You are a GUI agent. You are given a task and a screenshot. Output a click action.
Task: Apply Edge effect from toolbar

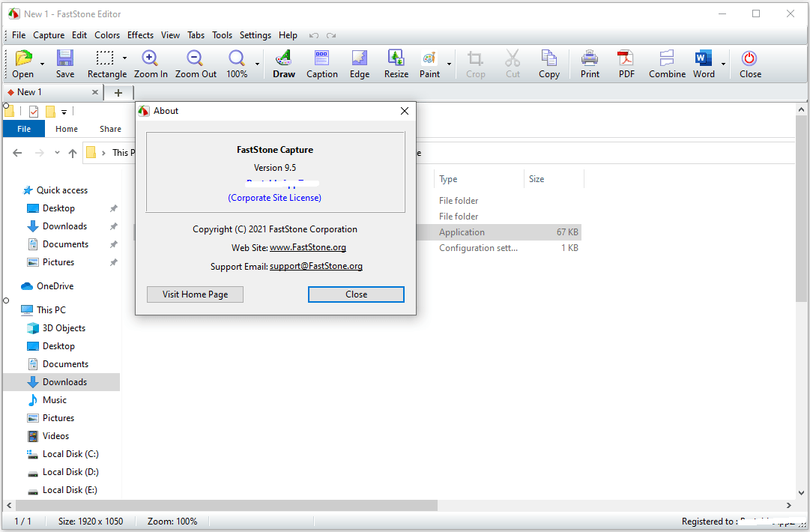[x=360, y=64]
